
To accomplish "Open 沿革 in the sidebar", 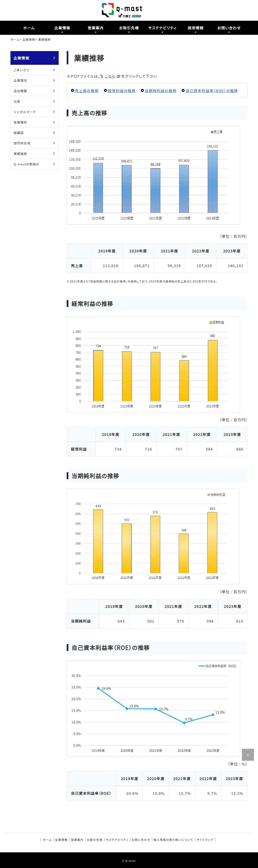I will pyautogui.click(x=35, y=101).
